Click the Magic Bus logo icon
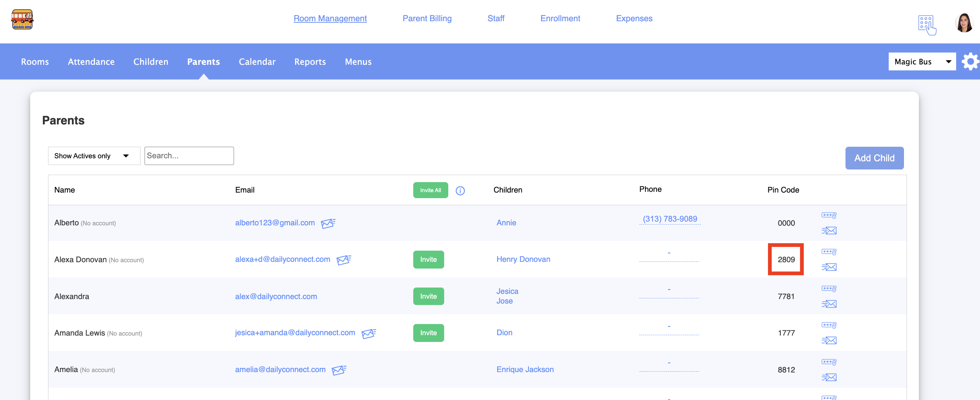The width and height of the screenshot is (980, 400). tap(22, 19)
